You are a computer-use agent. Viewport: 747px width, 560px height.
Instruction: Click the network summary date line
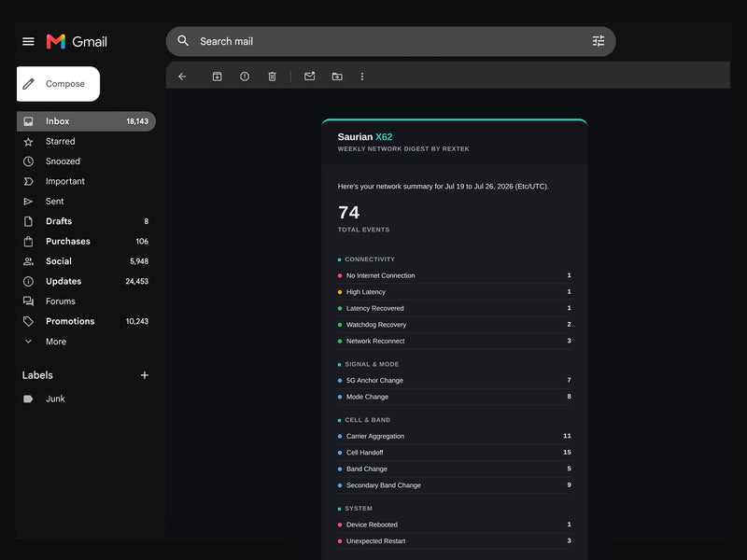[443, 187]
